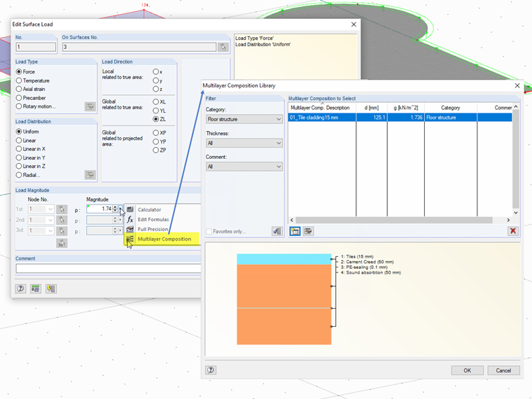Click the table's horizontal scrollbar
Screen dimensions: 532x399
coord(393,220)
